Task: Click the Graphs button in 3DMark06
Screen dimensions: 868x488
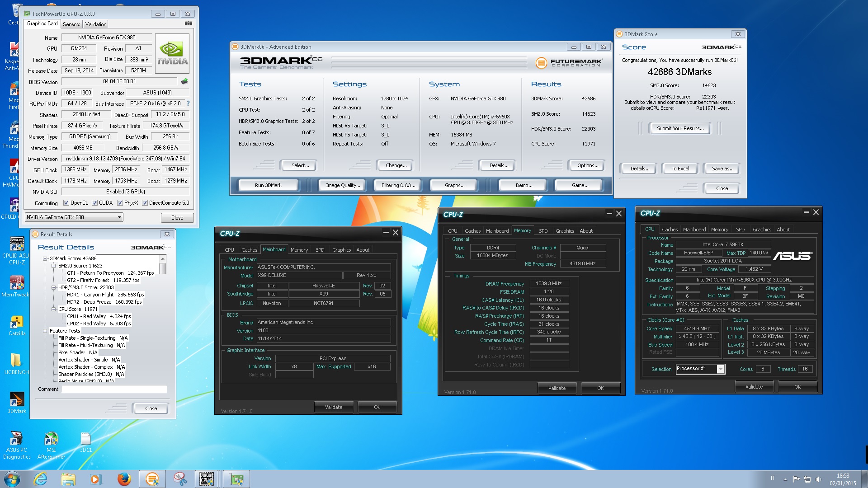Action: click(454, 185)
